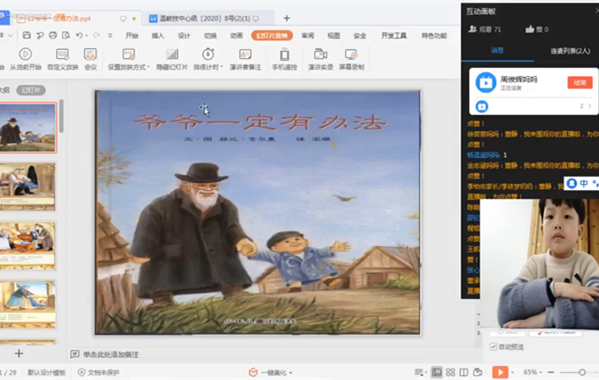Click the 屏幕录制 icon
The image size is (599, 380).
[x=351, y=54]
